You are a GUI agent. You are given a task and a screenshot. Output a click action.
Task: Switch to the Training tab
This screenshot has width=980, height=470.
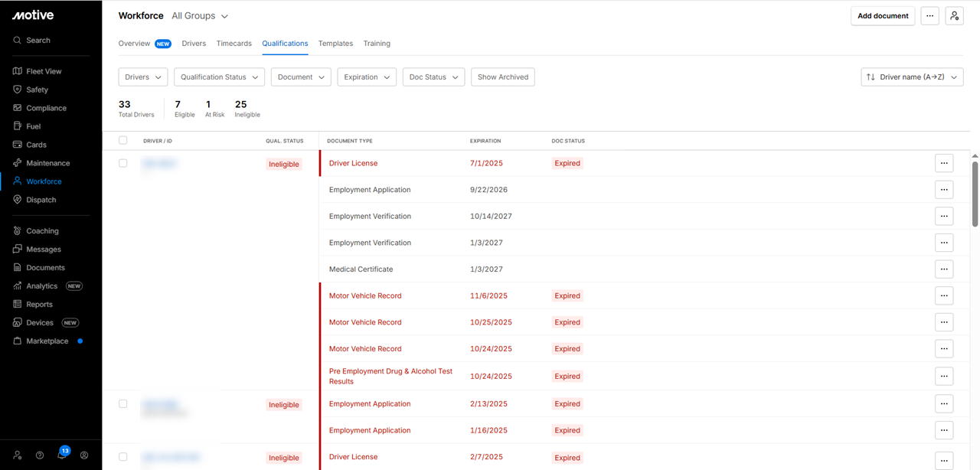(377, 44)
